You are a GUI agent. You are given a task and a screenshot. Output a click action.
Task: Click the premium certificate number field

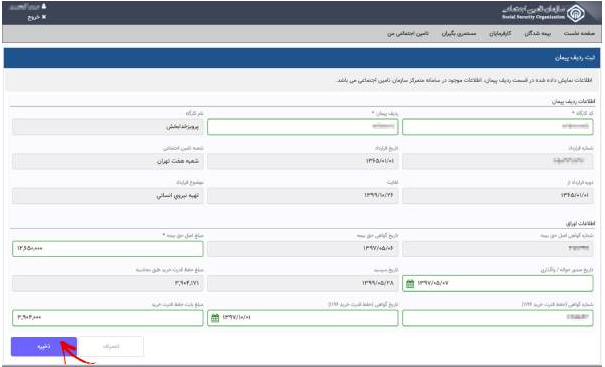point(497,249)
